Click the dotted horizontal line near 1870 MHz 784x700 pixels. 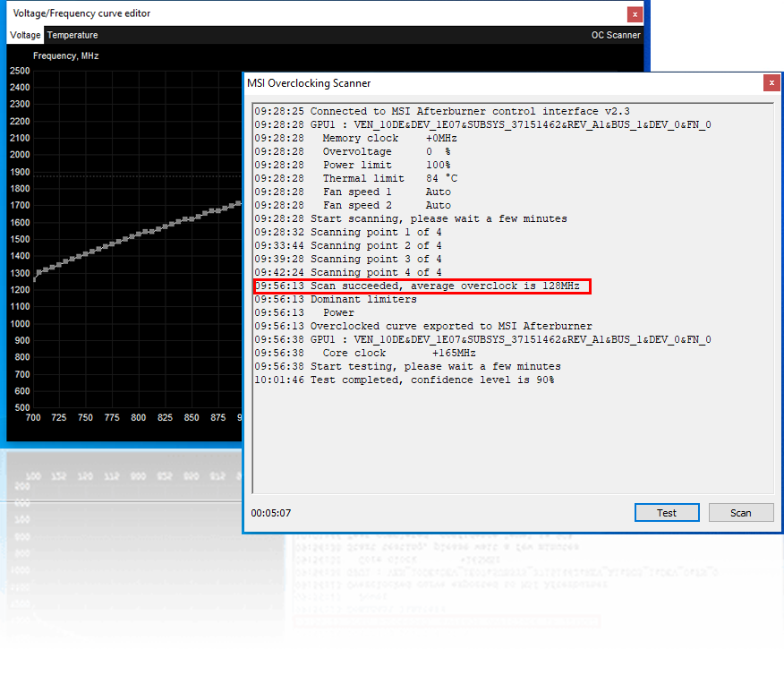134,176
